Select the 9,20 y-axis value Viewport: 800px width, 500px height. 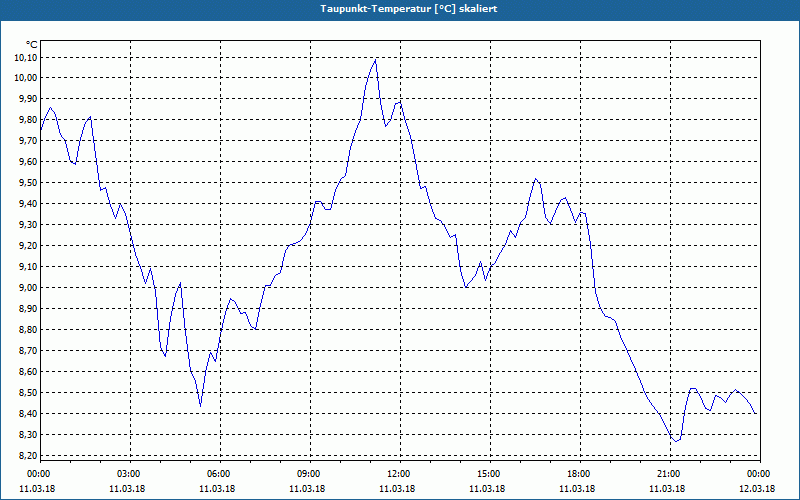click(x=28, y=246)
